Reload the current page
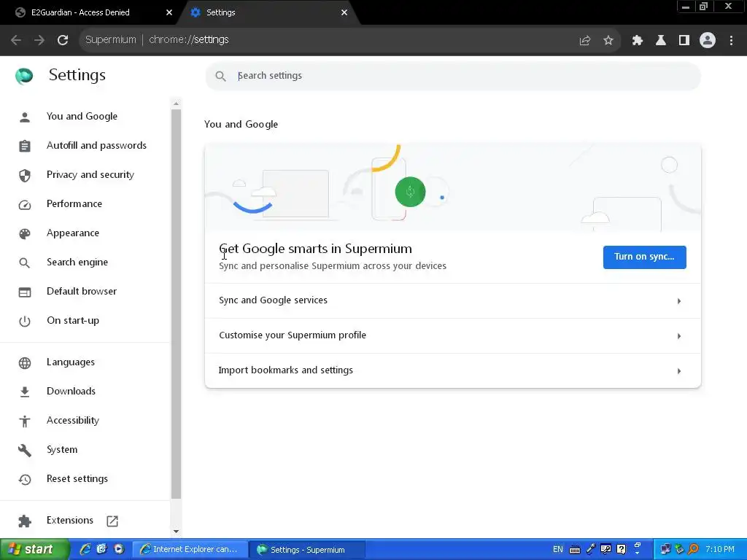This screenshot has height=560, width=747. tap(63, 40)
